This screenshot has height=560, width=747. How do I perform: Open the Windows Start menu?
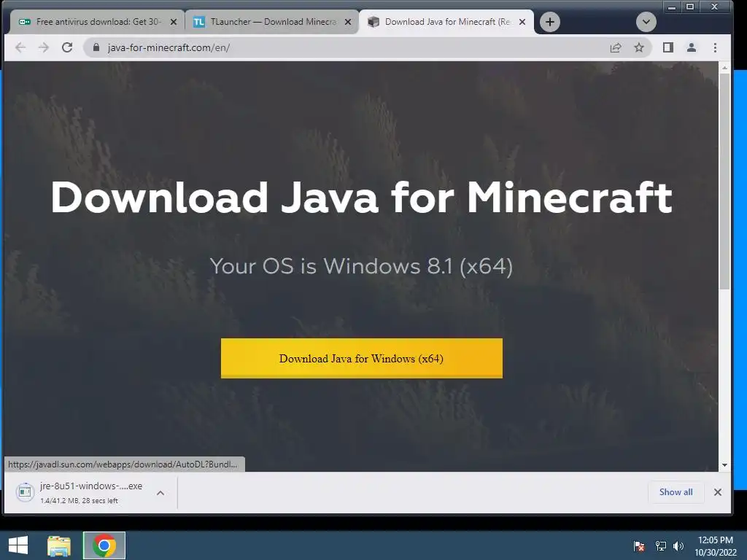pyautogui.click(x=18, y=545)
